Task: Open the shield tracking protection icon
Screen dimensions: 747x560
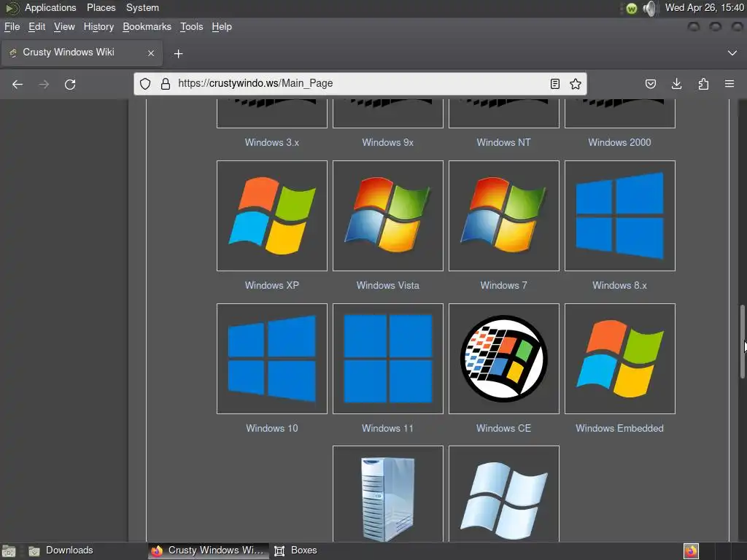Action: 145,84
